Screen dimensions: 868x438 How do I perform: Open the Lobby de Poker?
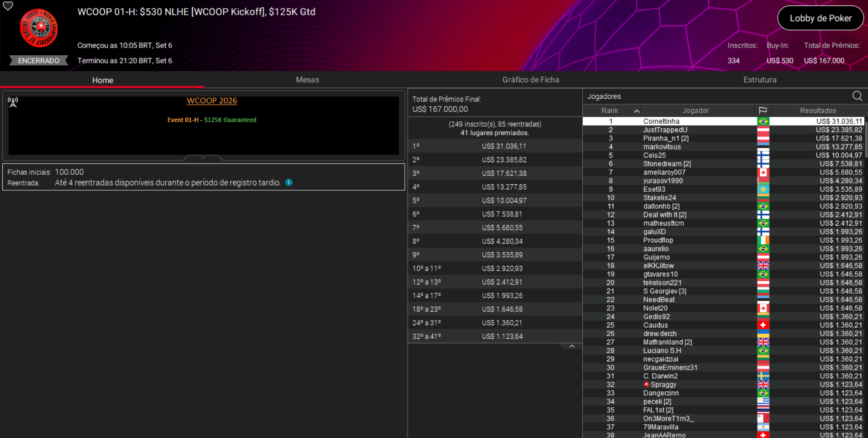point(820,18)
